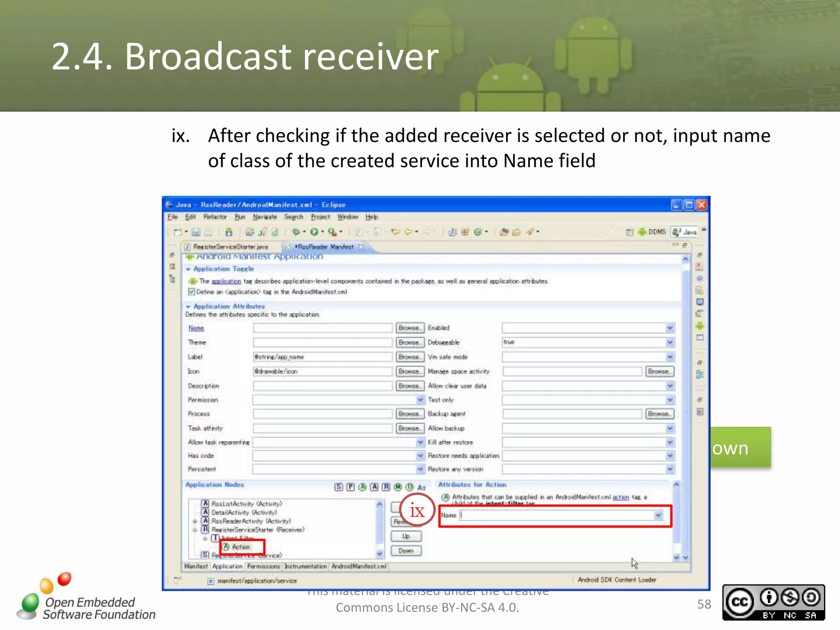Click Browse next to the Icon field
This screenshot has width=840, height=630.
pyautogui.click(x=409, y=371)
